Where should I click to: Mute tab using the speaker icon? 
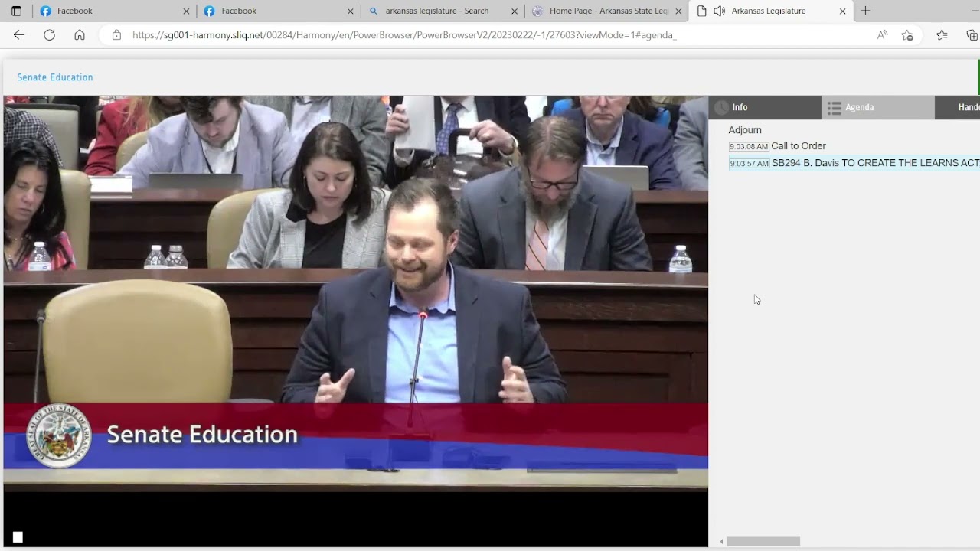[719, 11]
